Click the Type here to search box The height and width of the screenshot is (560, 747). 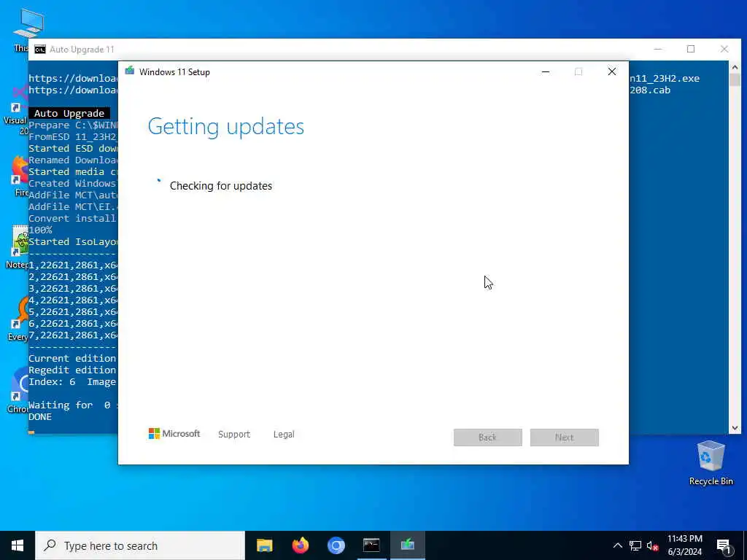140,545
